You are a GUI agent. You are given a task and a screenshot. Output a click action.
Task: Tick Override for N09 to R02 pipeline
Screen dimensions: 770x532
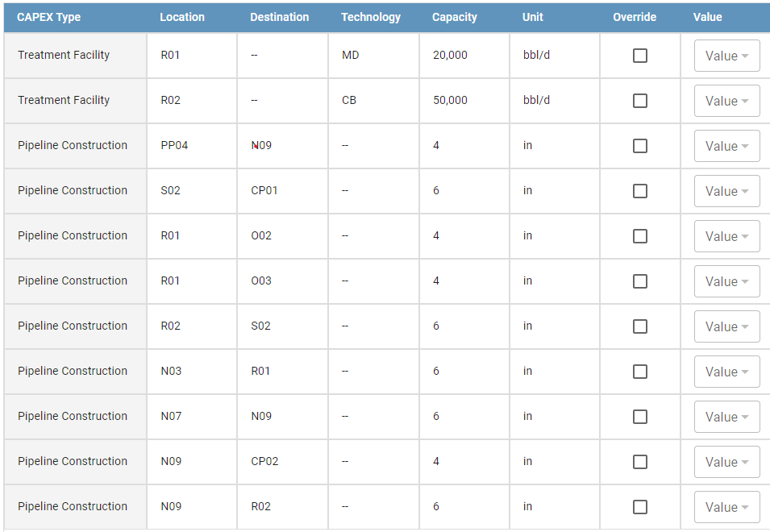(x=640, y=507)
